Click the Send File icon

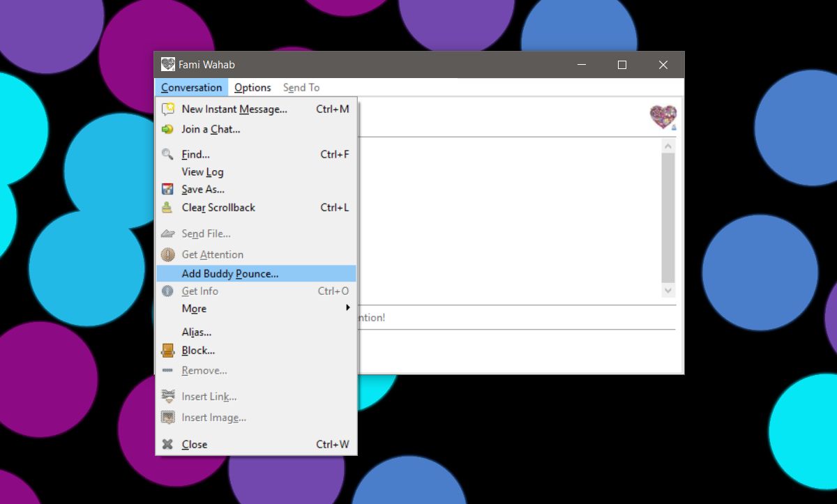tap(167, 234)
